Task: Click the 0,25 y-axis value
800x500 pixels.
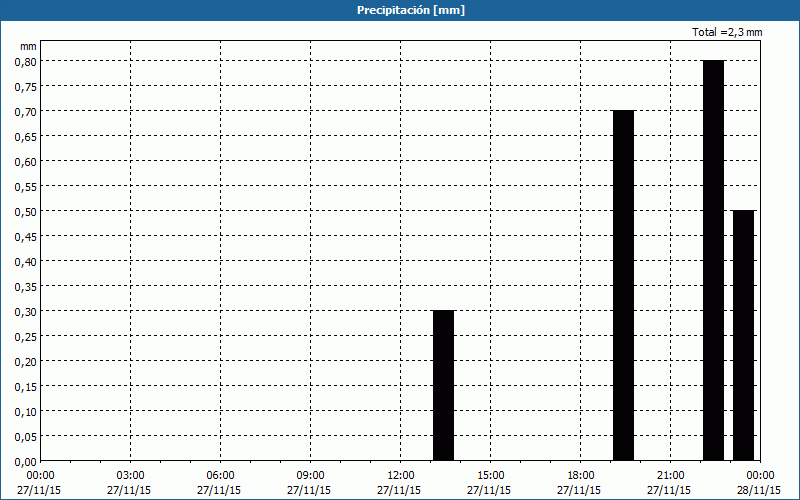Action: [26, 337]
